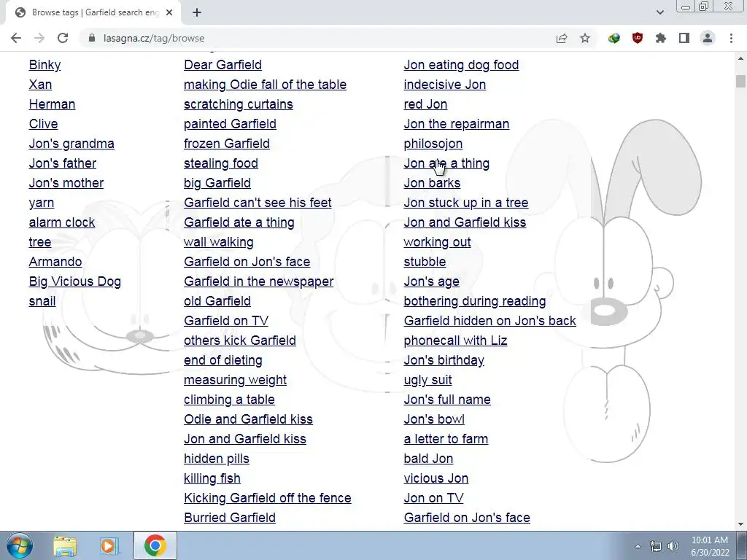Launch the media player from taskbar

pos(109,545)
